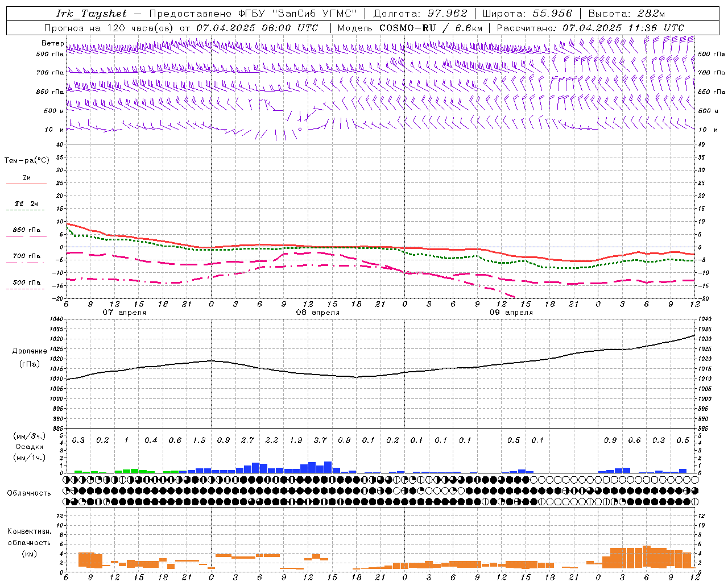
Task: Click the 2.2 precipitation value
Action: (x=272, y=440)
